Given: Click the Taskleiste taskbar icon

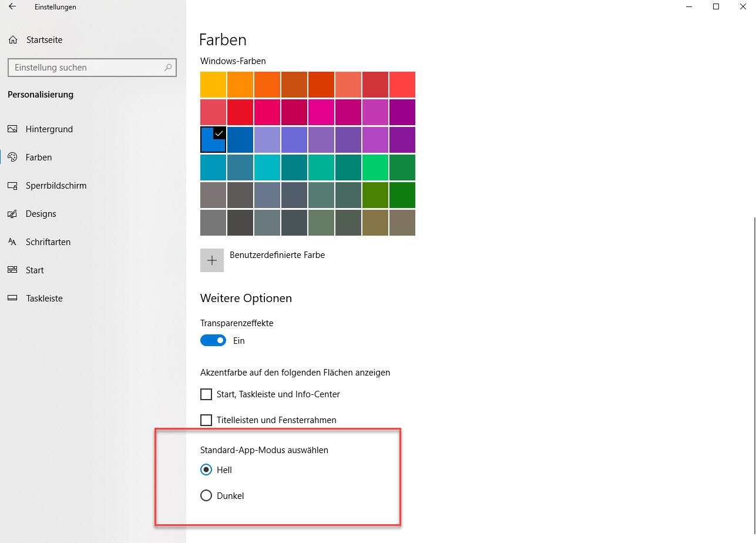Looking at the screenshot, I should [12, 299].
